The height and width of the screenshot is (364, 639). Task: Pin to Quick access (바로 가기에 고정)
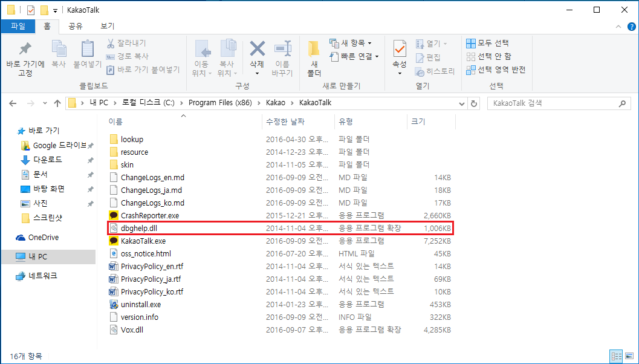coord(25,59)
